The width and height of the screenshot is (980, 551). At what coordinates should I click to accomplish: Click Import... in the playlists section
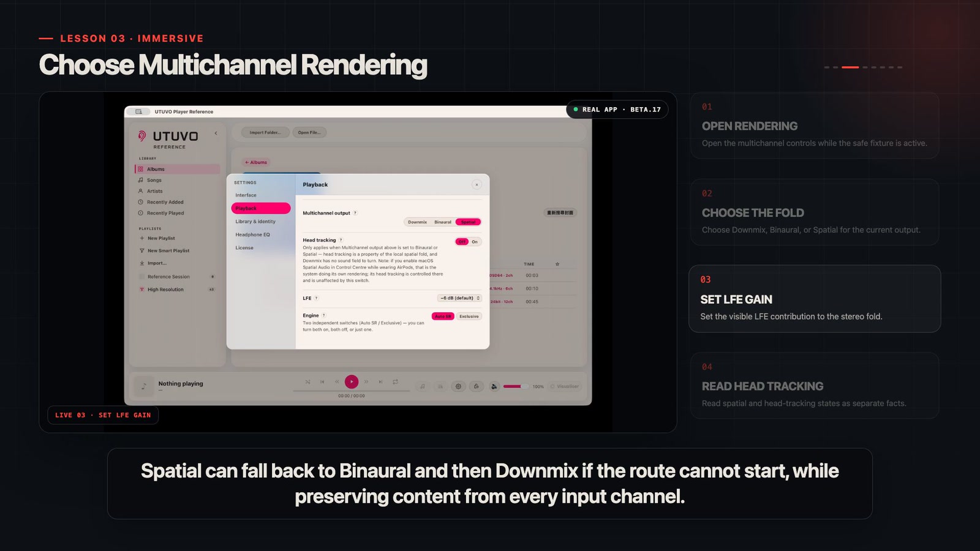coord(178,263)
